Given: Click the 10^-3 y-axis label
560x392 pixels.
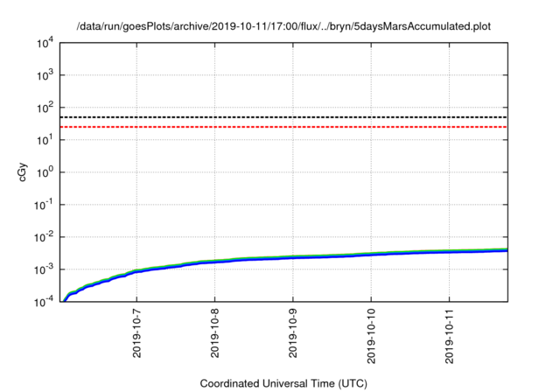Looking at the screenshot, I should [x=45, y=269].
